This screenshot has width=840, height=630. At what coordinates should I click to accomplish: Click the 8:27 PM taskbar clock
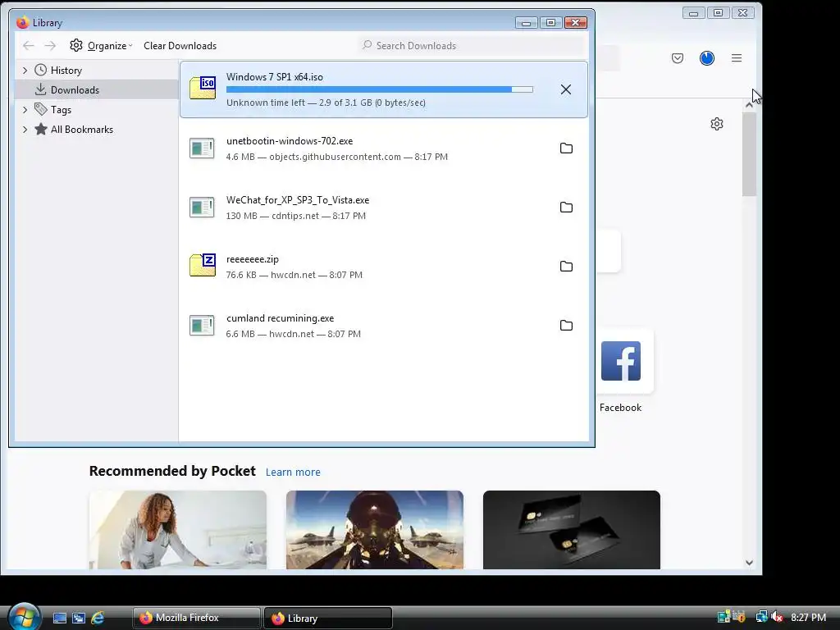pos(808,617)
